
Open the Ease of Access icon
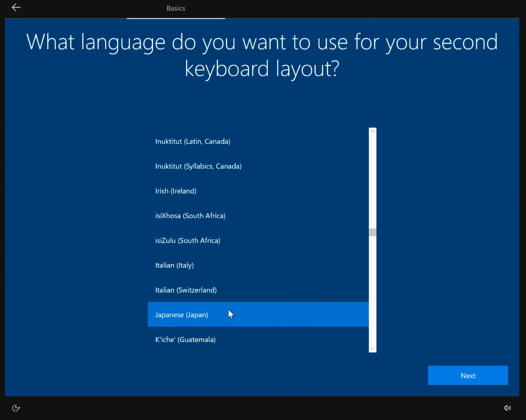pyautogui.click(x=16, y=408)
